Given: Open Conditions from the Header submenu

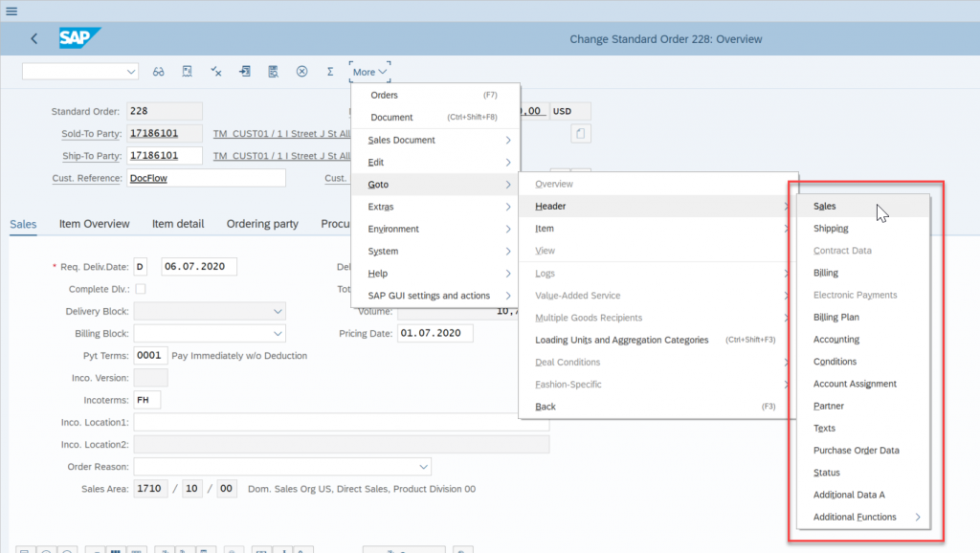Looking at the screenshot, I should point(863,362).
